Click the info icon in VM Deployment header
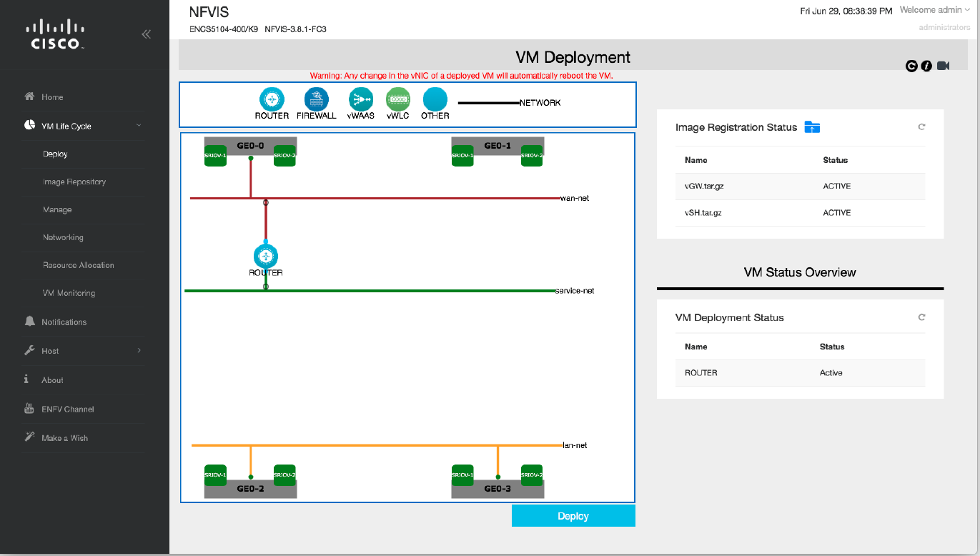 [x=926, y=66]
